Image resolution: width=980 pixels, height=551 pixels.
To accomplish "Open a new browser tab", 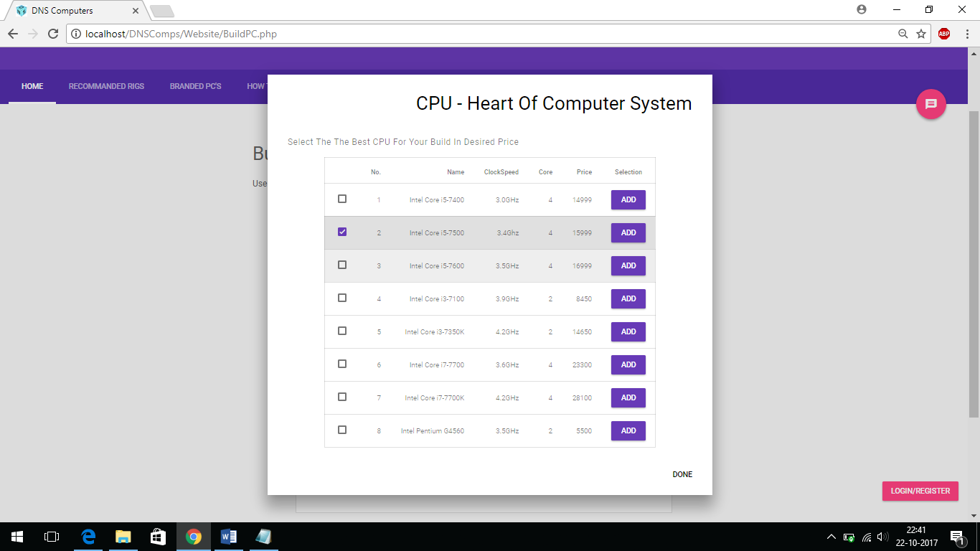I will tap(162, 11).
